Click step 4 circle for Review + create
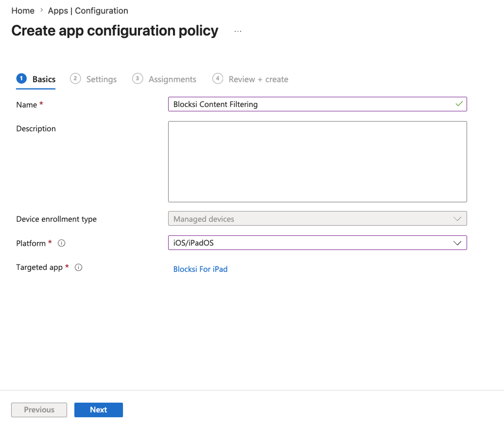 [x=218, y=78]
